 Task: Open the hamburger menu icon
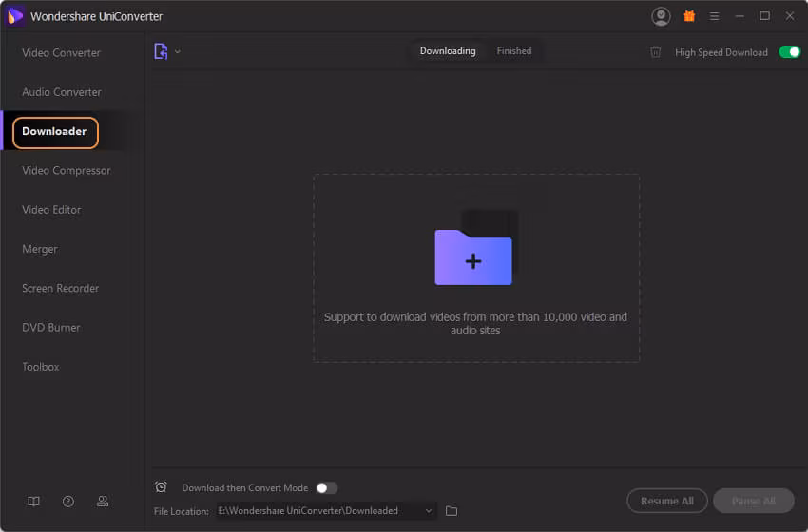click(714, 16)
